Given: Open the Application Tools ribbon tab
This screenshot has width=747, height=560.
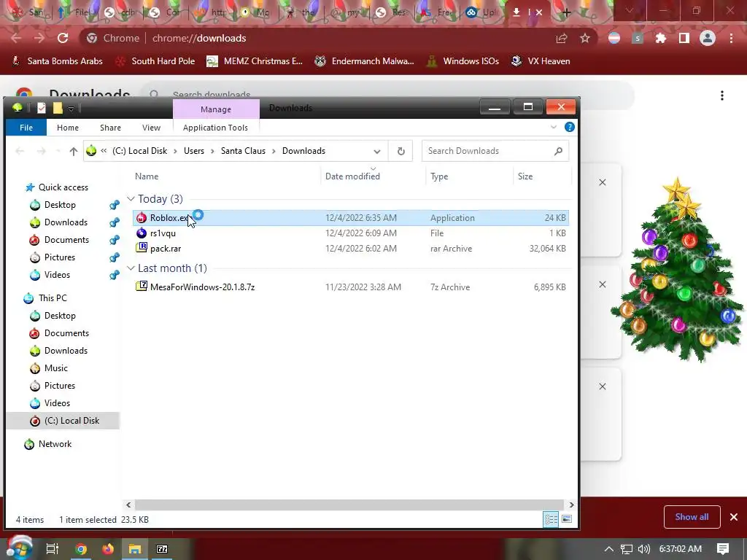Looking at the screenshot, I should [x=215, y=128].
